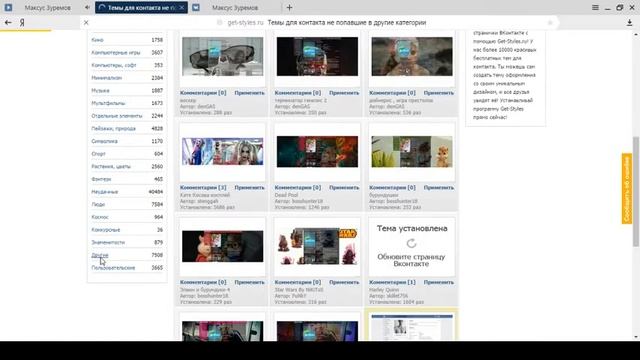Open the Кино category
This screenshot has width=640, height=360.
pyautogui.click(x=98, y=40)
